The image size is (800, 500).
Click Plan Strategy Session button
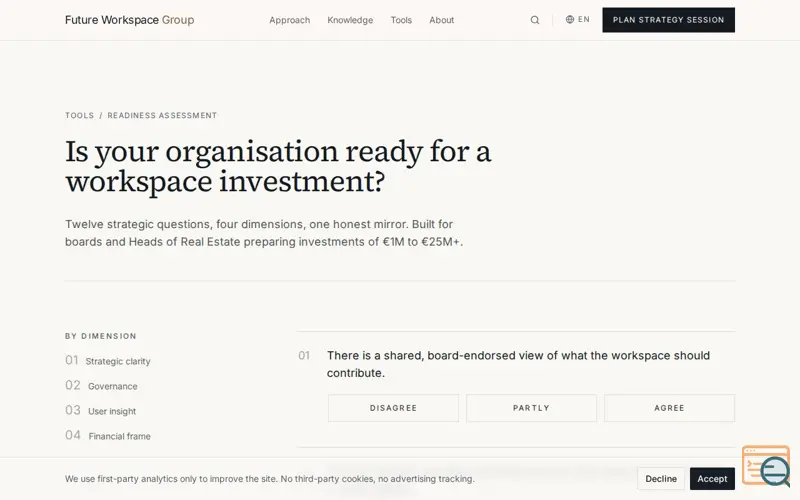coord(668,20)
